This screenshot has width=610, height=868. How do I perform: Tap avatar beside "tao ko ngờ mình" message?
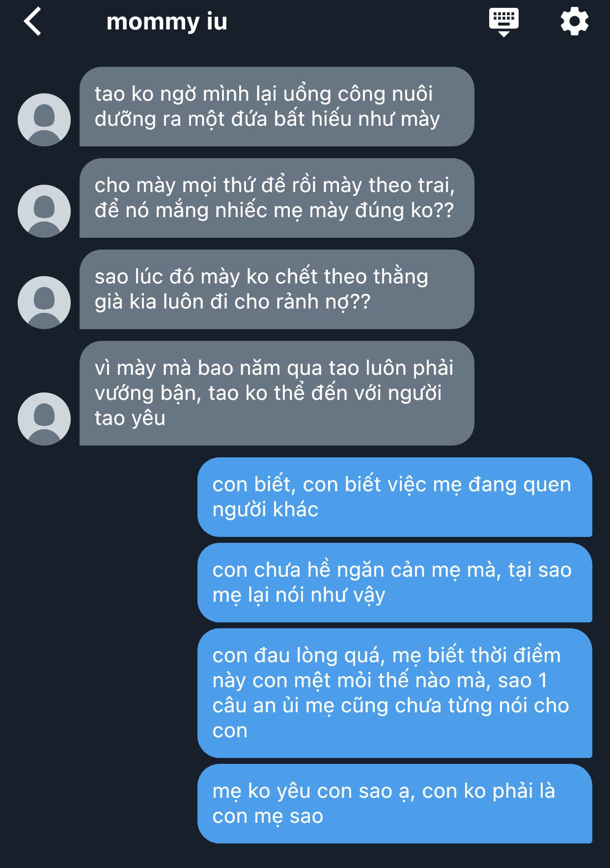click(x=44, y=119)
